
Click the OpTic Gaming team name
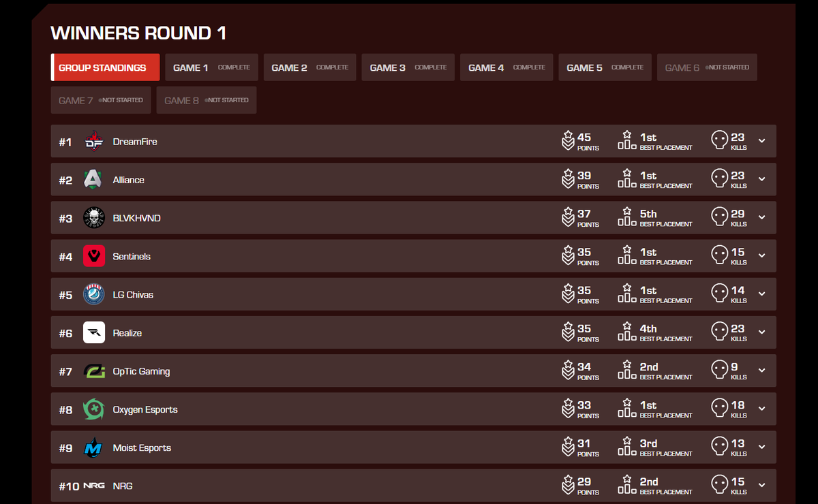coord(141,371)
